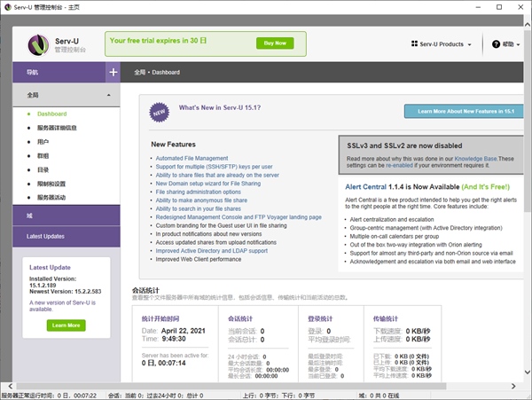The width and height of the screenshot is (532, 400).
Task: Click the green Learn More update button
Action: pos(66,325)
